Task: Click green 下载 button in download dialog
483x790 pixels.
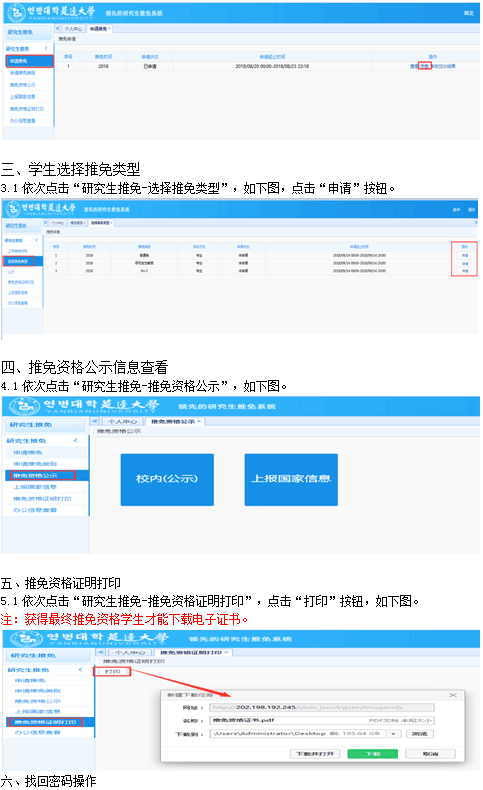Action: 373,754
